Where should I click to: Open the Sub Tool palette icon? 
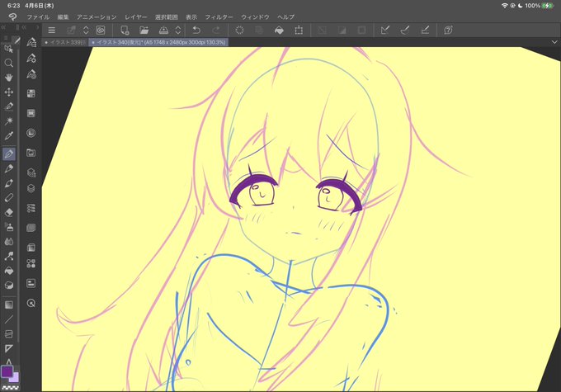[x=31, y=42]
